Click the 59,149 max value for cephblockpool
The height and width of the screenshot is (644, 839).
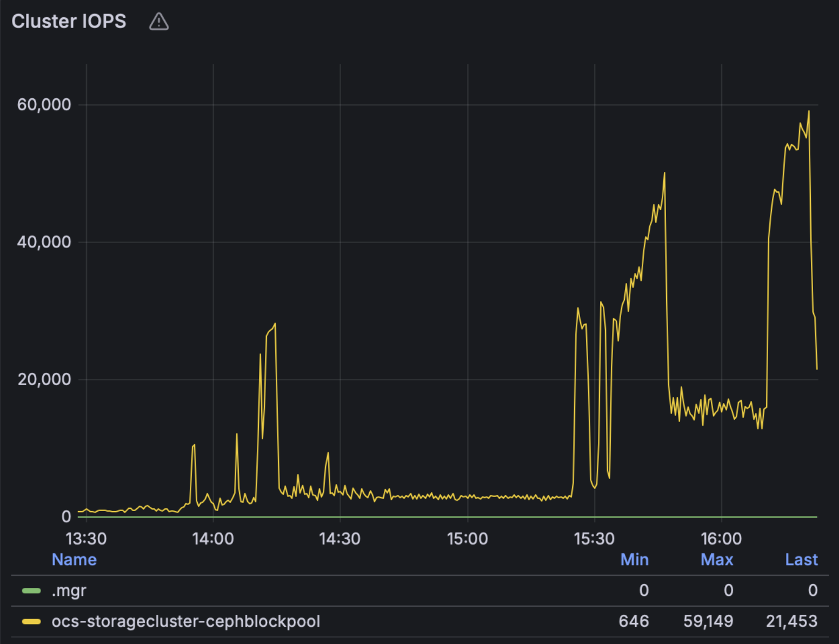tap(708, 621)
